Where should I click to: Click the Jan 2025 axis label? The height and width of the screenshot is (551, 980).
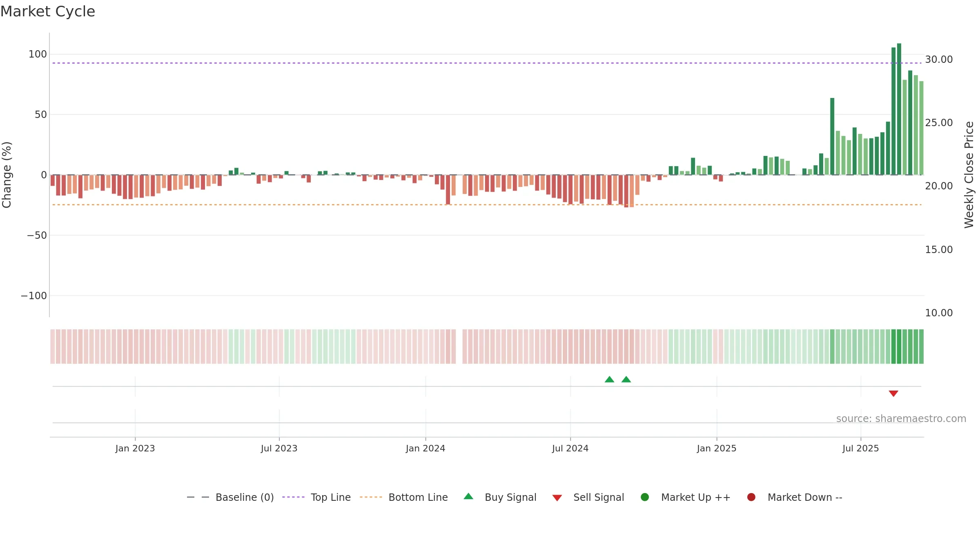717,449
